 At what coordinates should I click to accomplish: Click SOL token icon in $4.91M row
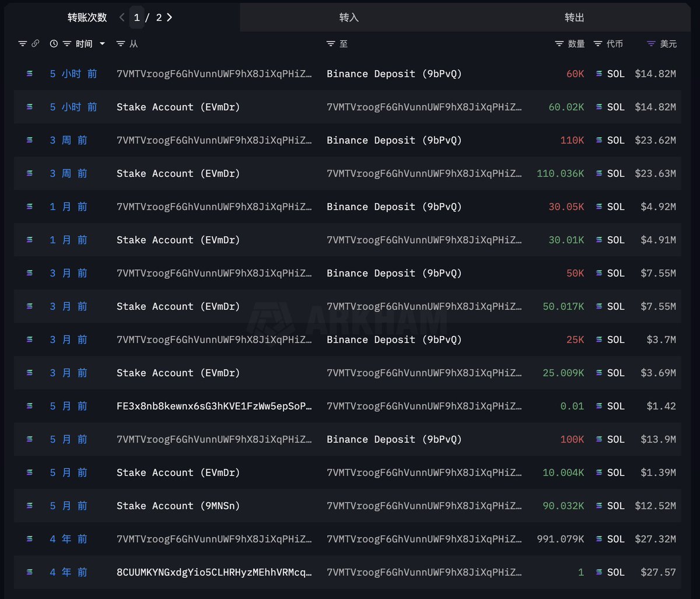(598, 240)
